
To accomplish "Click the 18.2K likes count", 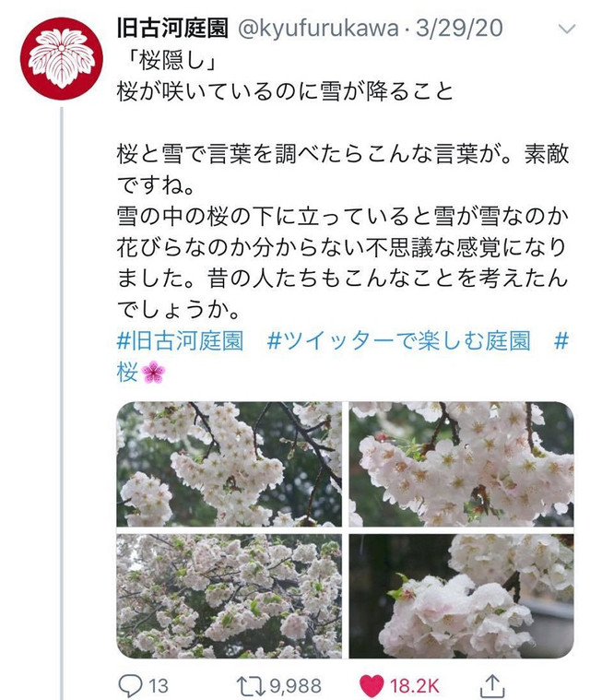I will (x=415, y=686).
